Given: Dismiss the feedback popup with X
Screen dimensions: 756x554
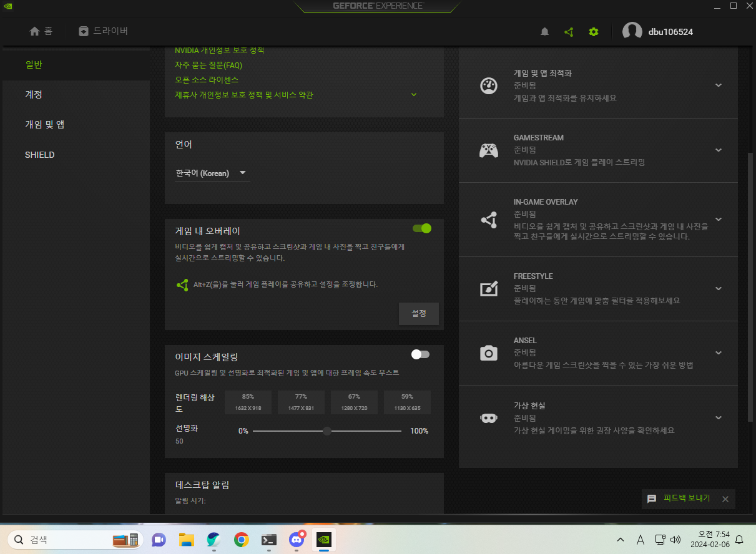Looking at the screenshot, I should [x=725, y=499].
